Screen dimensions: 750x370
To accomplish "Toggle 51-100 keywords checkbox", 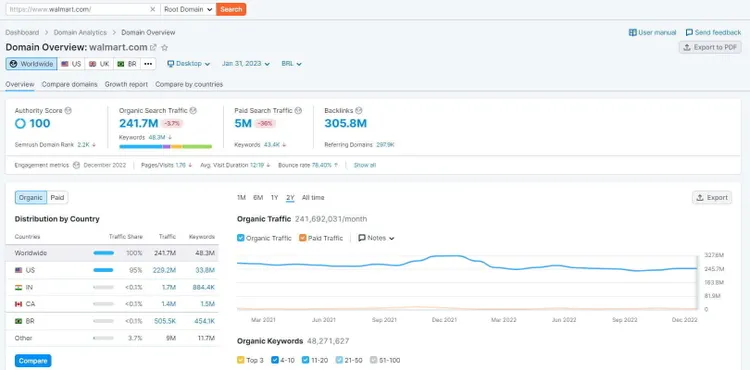I will (374, 360).
